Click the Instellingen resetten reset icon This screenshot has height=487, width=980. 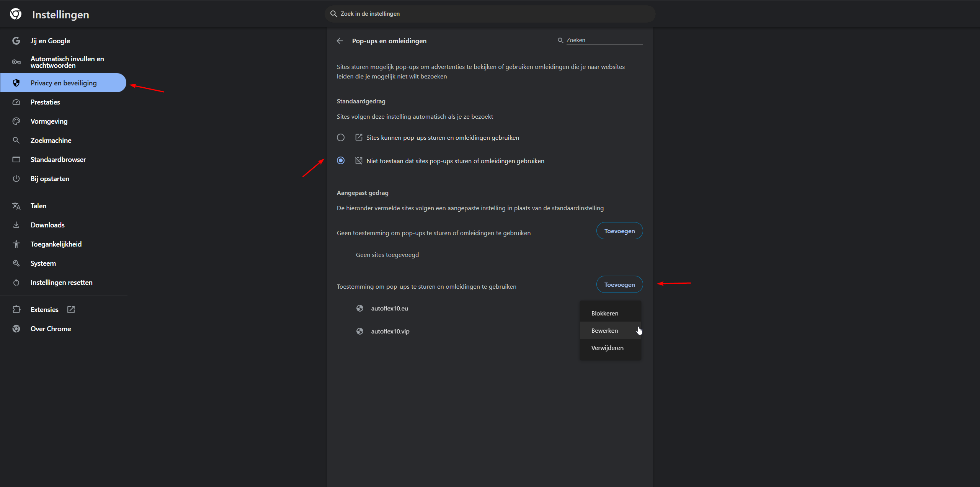coord(16,283)
